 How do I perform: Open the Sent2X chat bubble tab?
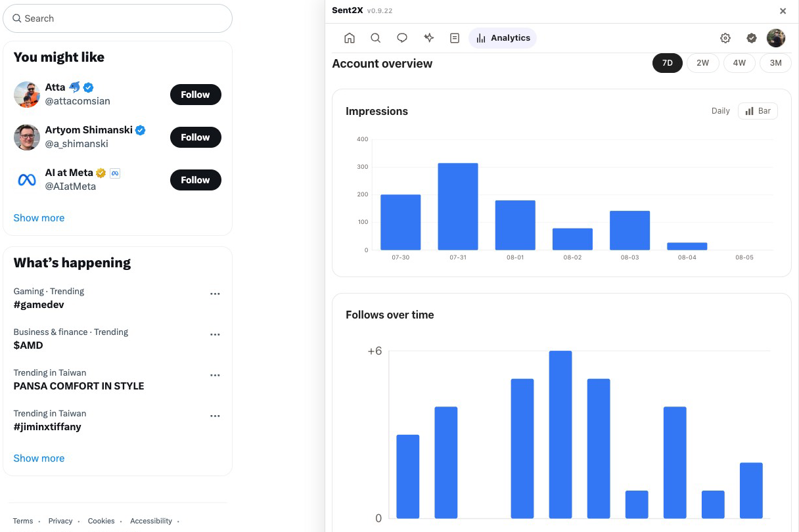click(x=402, y=38)
